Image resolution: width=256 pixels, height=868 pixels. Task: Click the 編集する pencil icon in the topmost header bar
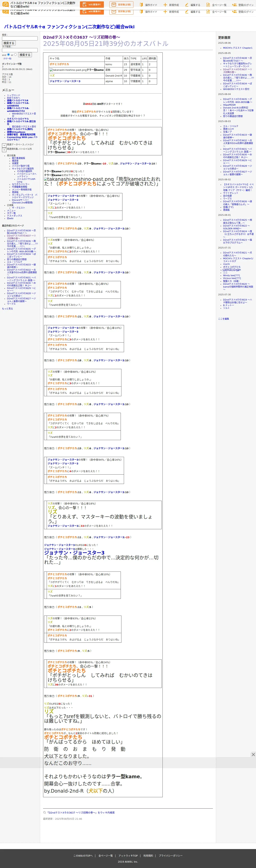coord(187,5)
